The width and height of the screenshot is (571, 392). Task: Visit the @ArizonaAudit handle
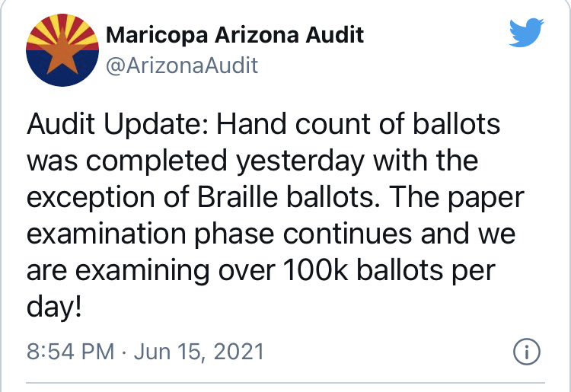[182, 65]
